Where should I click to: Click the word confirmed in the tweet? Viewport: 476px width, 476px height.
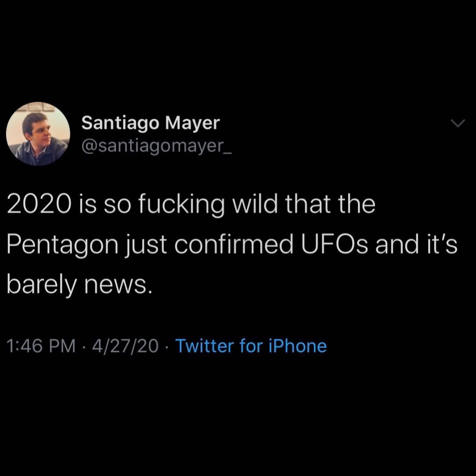pyautogui.click(x=234, y=244)
